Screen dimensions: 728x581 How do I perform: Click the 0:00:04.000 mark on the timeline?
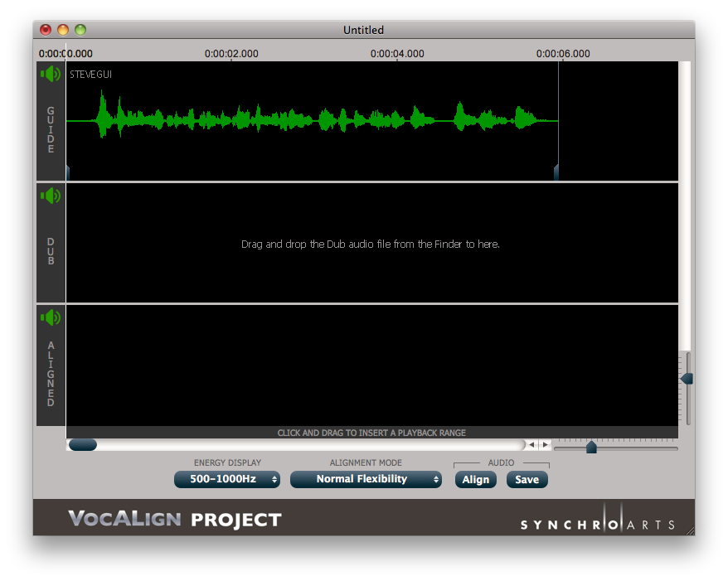point(397,54)
